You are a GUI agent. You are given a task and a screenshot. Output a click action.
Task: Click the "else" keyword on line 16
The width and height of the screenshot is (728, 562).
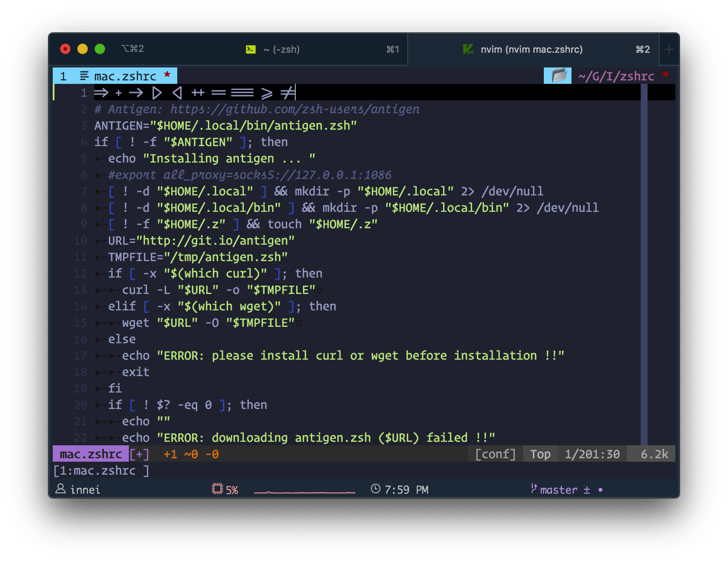click(122, 339)
